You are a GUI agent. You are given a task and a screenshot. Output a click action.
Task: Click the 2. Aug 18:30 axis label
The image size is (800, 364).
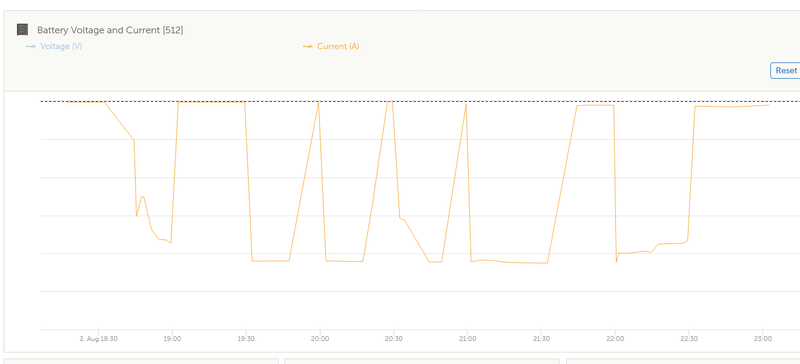98,338
